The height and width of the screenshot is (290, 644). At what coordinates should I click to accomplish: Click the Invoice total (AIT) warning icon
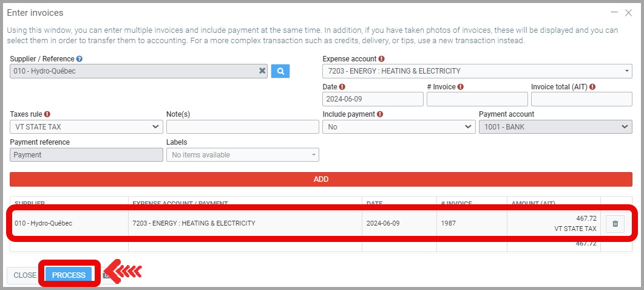pyautogui.click(x=592, y=87)
